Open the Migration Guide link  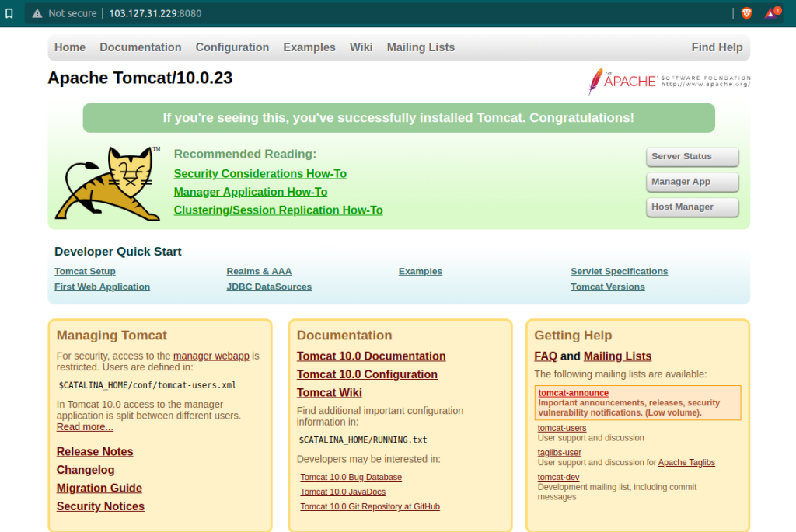click(99, 488)
